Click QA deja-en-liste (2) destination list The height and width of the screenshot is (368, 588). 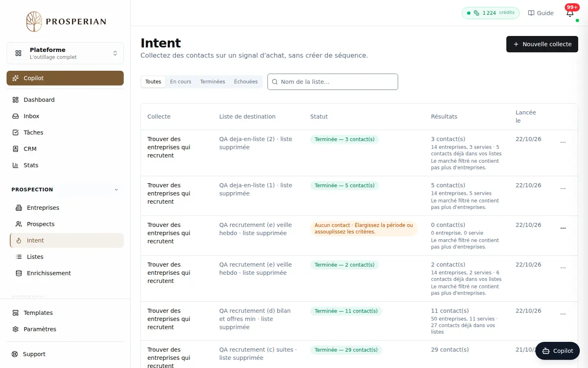256,143
